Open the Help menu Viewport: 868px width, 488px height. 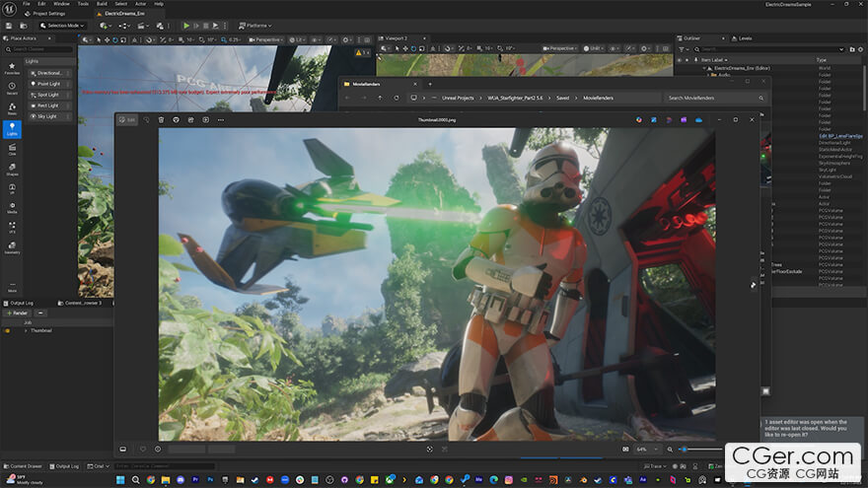coord(159,4)
